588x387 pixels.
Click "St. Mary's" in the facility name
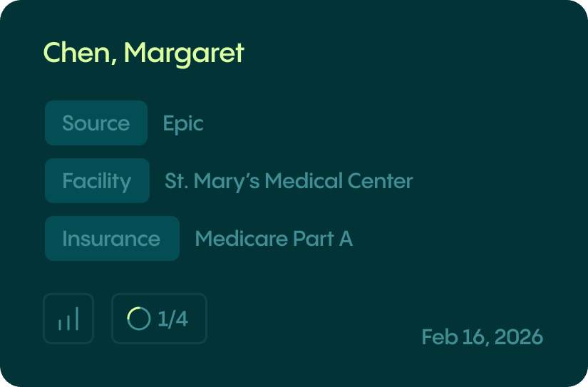(212, 181)
